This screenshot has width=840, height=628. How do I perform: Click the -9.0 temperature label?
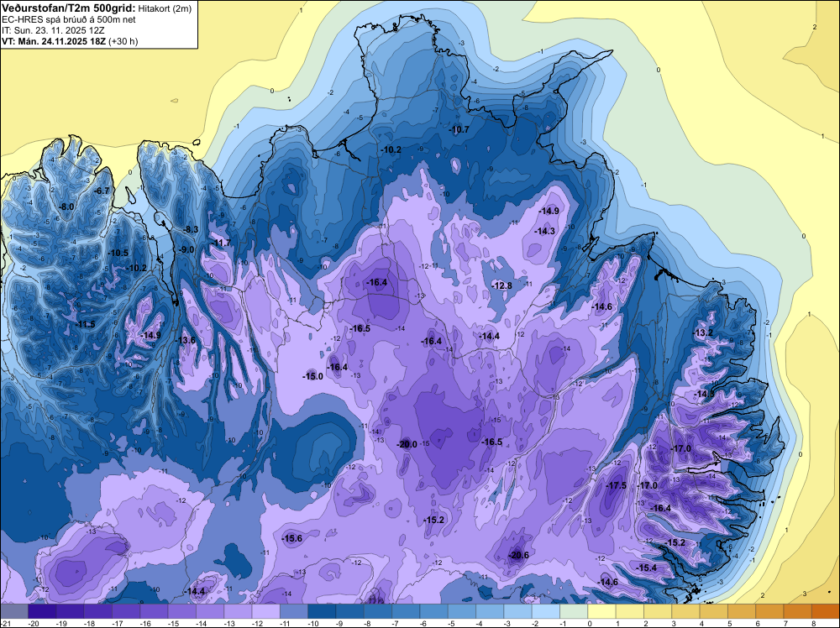[x=186, y=250]
